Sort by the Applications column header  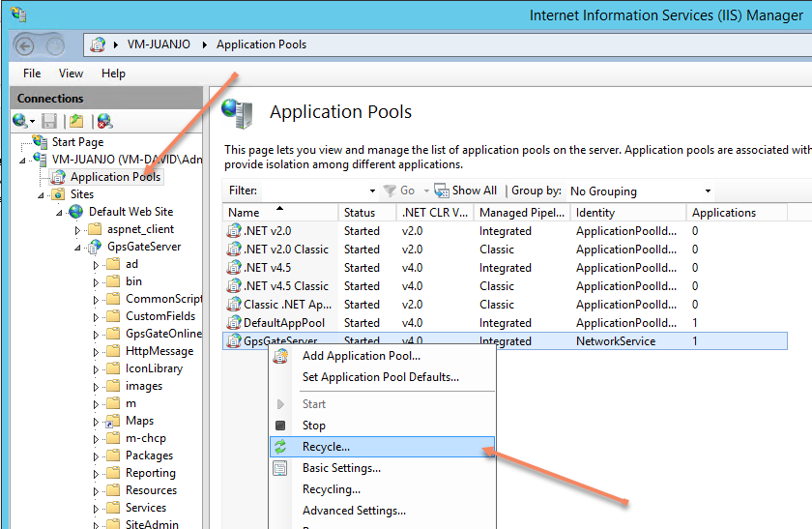pos(737,213)
